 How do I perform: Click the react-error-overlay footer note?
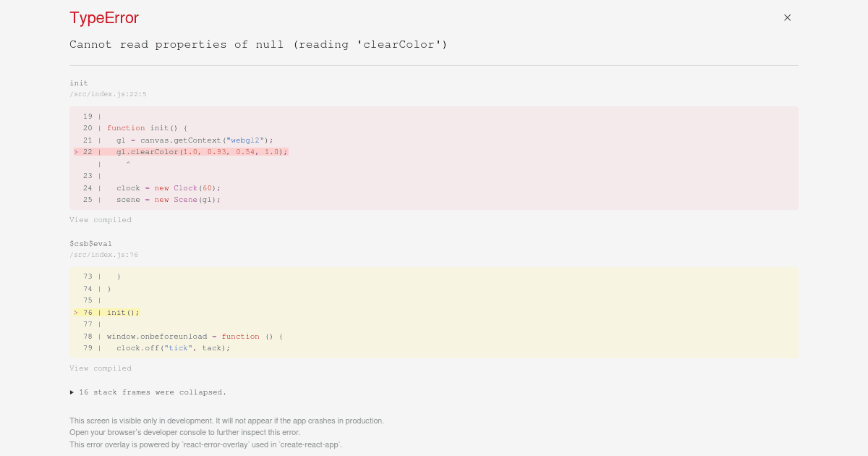[x=205, y=444]
